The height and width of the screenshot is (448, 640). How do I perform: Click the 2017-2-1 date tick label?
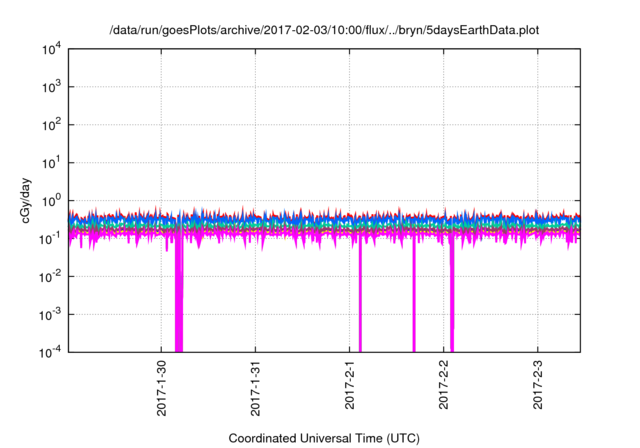click(x=350, y=385)
